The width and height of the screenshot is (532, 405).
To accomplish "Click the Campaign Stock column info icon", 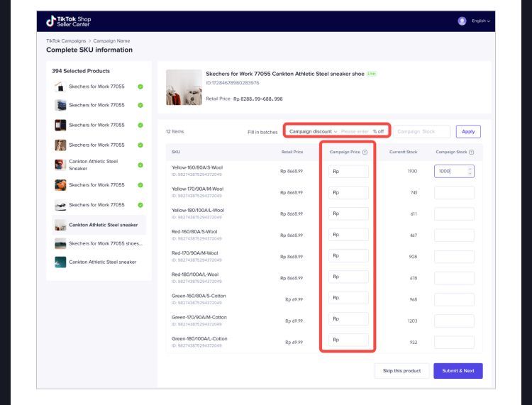I will point(471,152).
